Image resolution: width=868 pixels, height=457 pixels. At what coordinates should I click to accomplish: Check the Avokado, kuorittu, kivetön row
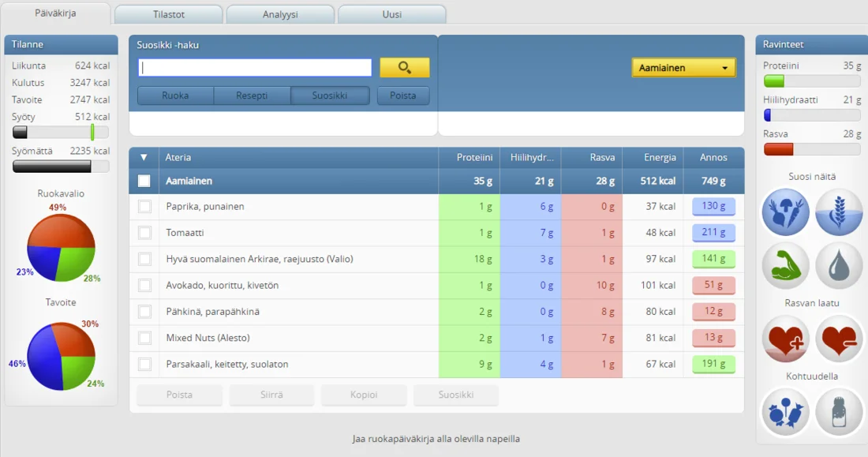pos(144,285)
